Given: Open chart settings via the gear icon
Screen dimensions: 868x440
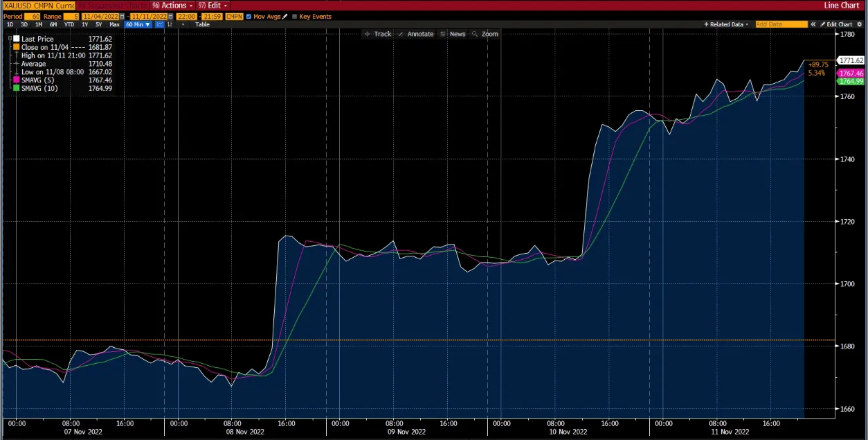Looking at the screenshot, I should tap(859, 24).
